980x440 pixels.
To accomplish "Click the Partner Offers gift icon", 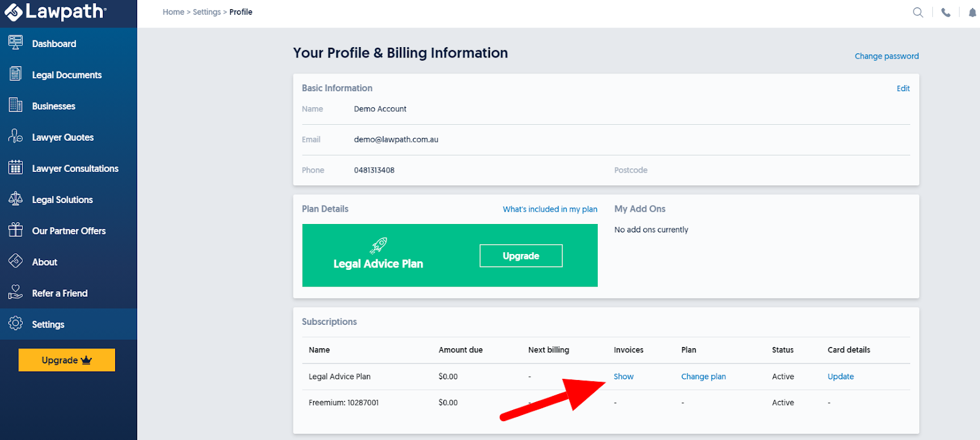I will [x=16, y=230].
